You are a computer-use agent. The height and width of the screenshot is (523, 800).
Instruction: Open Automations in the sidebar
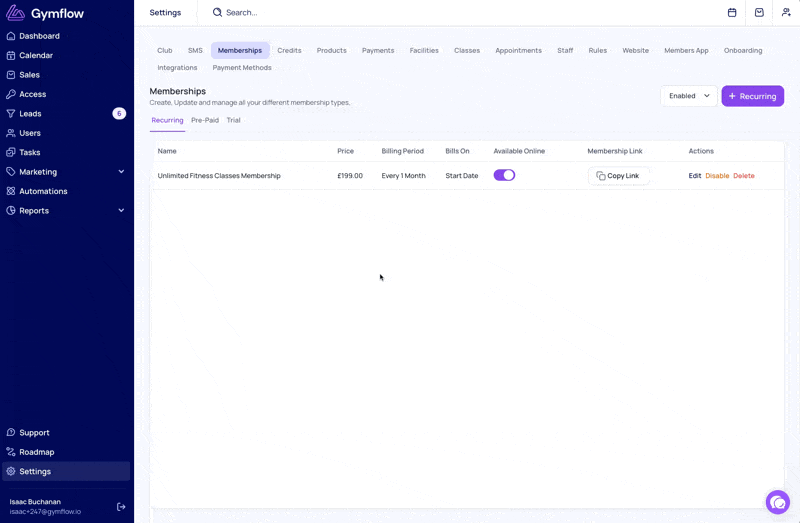pos(43,191)
